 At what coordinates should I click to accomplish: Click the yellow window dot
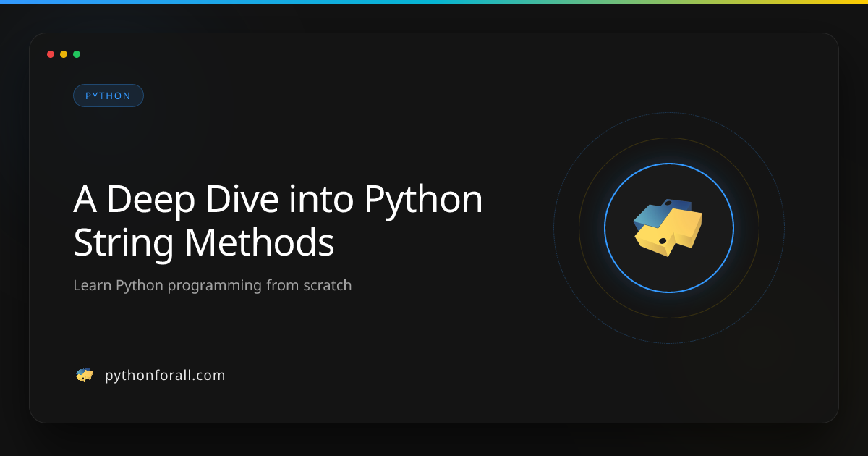64,54
